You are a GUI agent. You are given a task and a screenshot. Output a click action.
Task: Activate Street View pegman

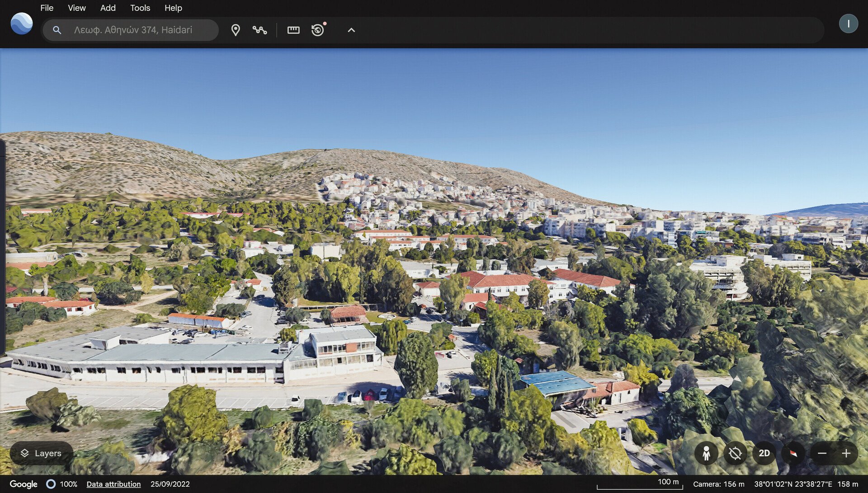coord(706,453)
